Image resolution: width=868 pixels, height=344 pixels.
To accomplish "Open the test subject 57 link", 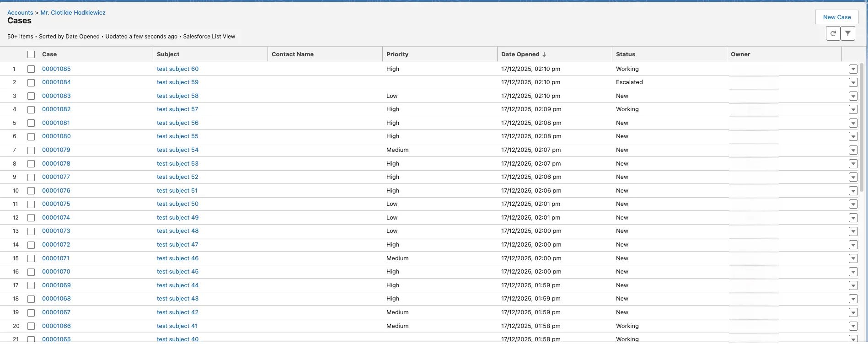I will point(177,109).
